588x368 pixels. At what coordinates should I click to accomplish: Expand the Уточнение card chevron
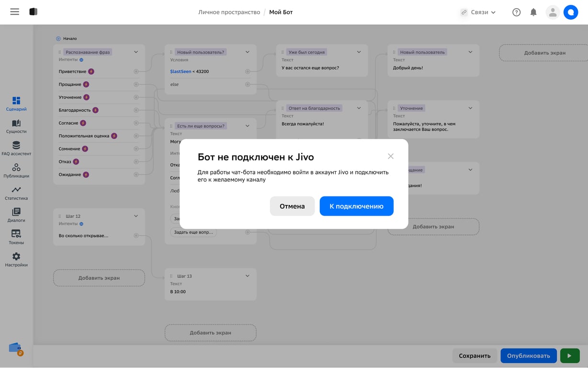pyautogui.click(x=470, y=108)
